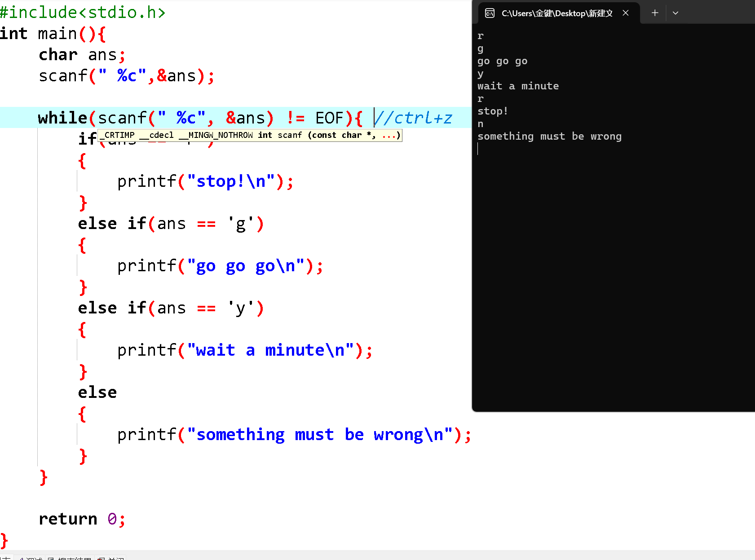This screenshot has height=560, width=755.
Task: Click 'something must be wrong' in the console
Action: 550,137
